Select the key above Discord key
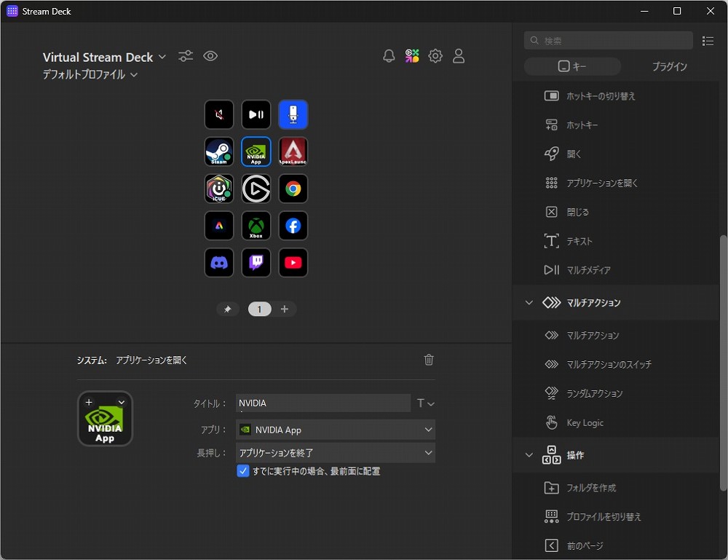The image size is (728, 560). click(219, 226)
